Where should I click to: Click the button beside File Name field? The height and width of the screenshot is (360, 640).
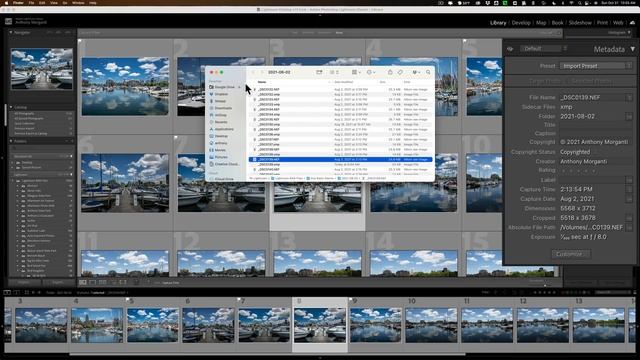[x=629, y=98]
